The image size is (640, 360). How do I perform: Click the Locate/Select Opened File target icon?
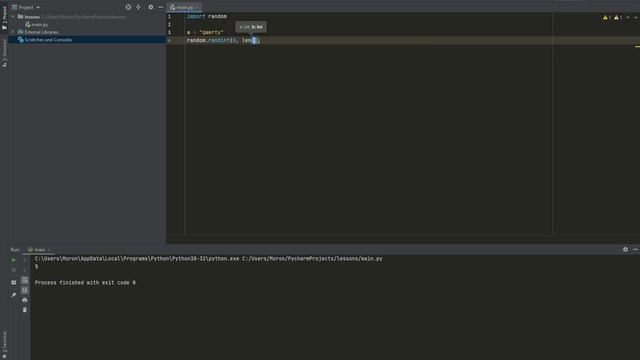(x=128, y=7)
